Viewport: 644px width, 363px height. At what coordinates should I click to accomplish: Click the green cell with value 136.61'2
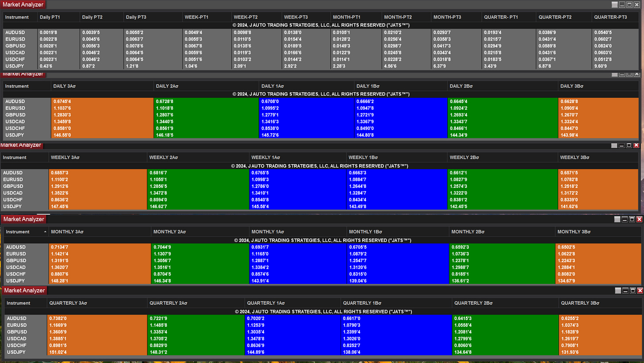point(502,281)
